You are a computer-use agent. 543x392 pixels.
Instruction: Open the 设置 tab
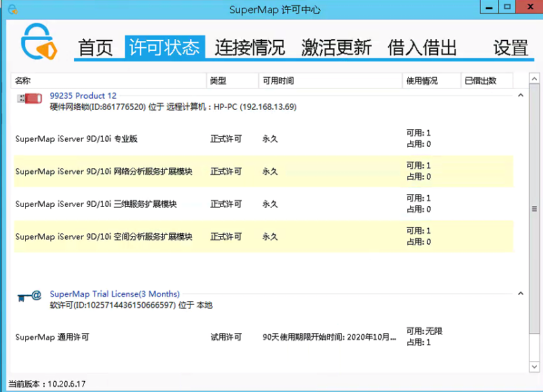click(x=511, y=48)
